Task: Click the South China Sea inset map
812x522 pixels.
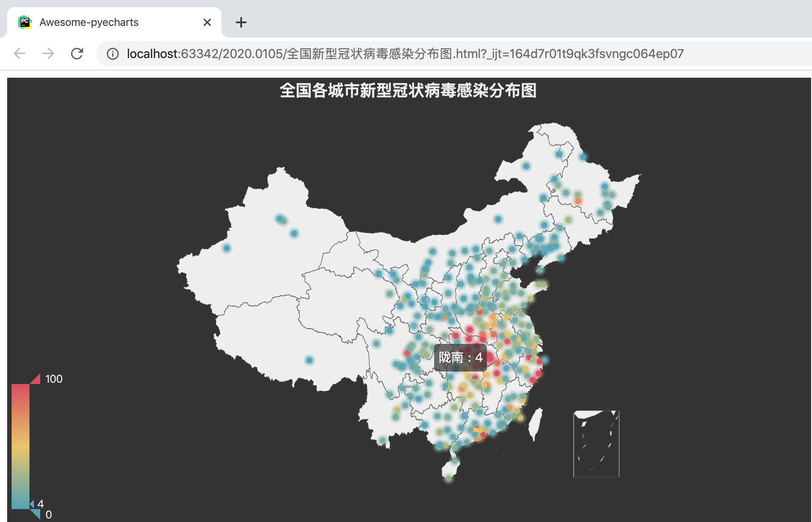Action: [x=596, y=444]
